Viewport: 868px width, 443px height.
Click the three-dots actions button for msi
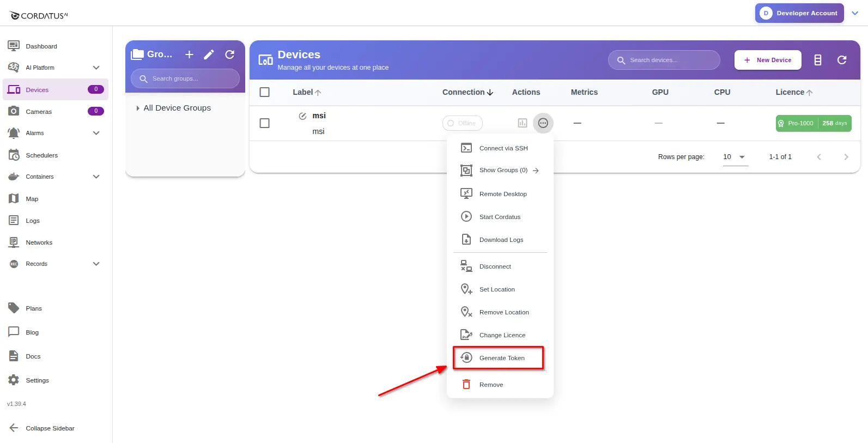543,123
